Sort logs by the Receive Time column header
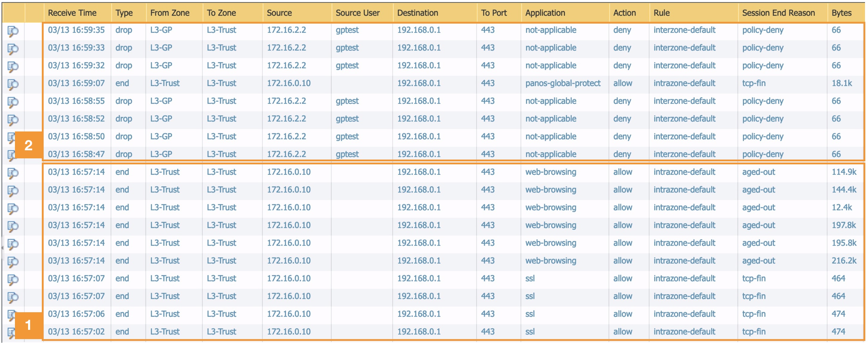 coord(72,13)
